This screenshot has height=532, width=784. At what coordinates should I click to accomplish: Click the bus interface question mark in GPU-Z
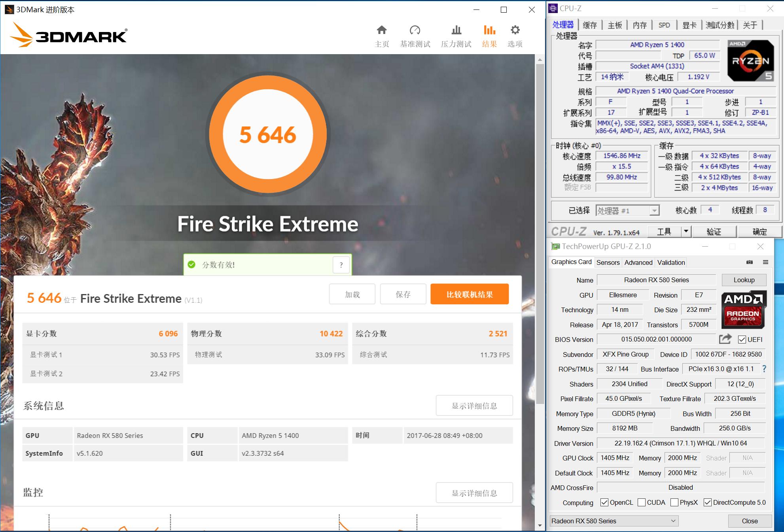pyautogui.click(x=764, y=369)
